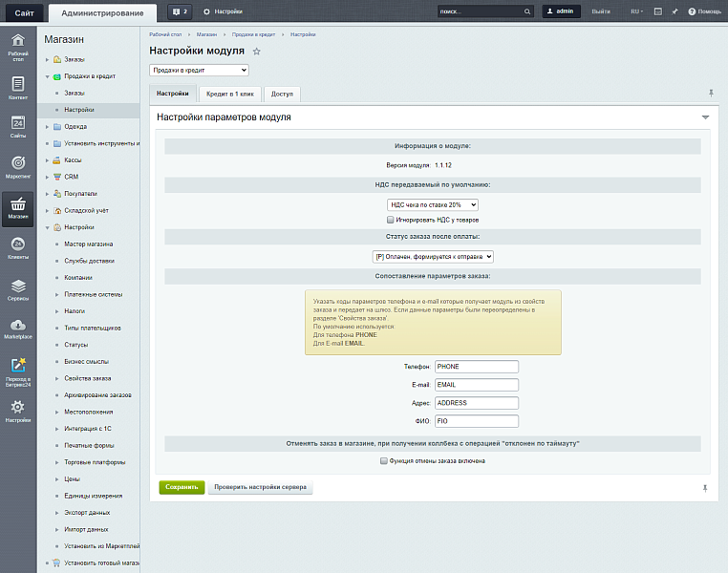Open the Продажи в кредит module selector
728x573 pixels.
(199, 70)
